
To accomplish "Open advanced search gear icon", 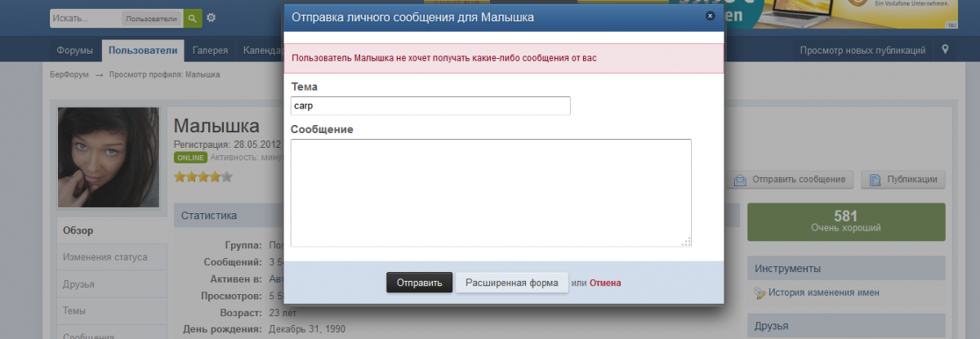I will [212, 18].
